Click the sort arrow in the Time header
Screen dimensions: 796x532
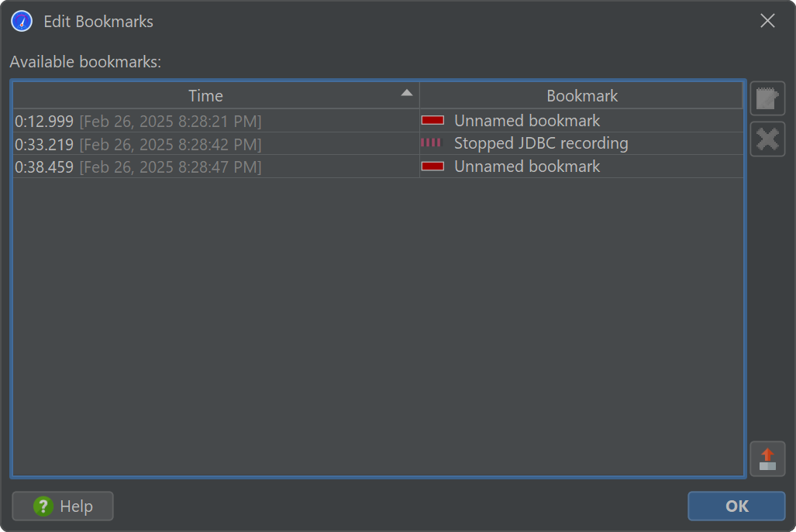click(406, 93)
